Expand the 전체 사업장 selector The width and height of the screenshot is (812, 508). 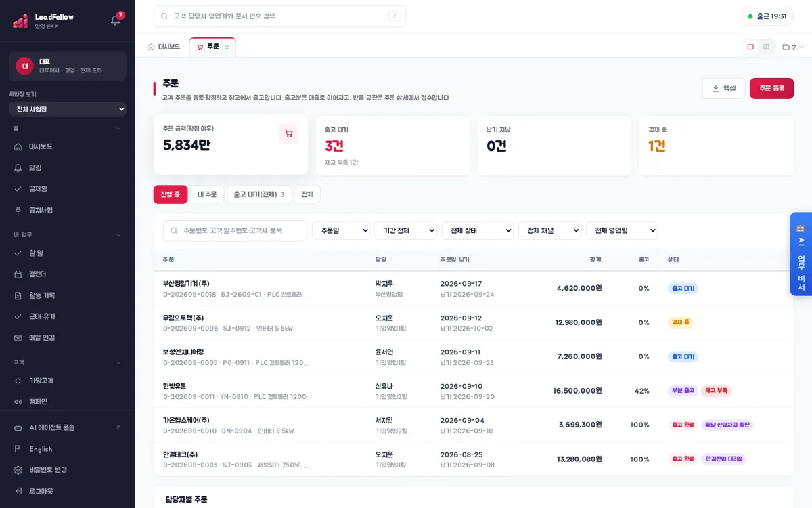68,109
